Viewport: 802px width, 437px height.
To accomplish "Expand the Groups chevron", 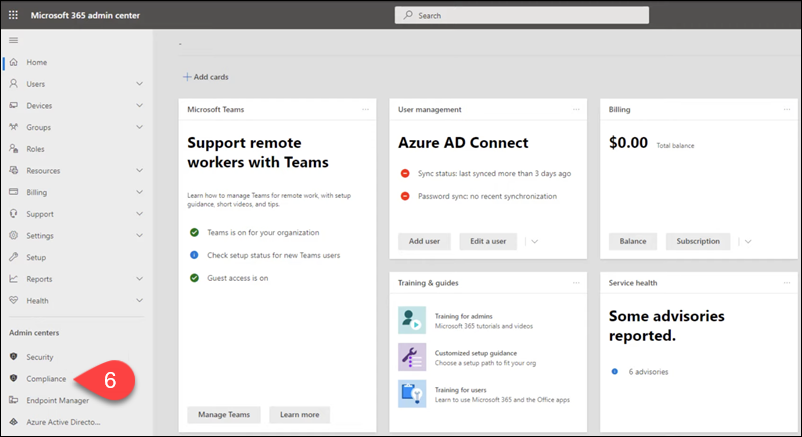I will click(139, 127).
